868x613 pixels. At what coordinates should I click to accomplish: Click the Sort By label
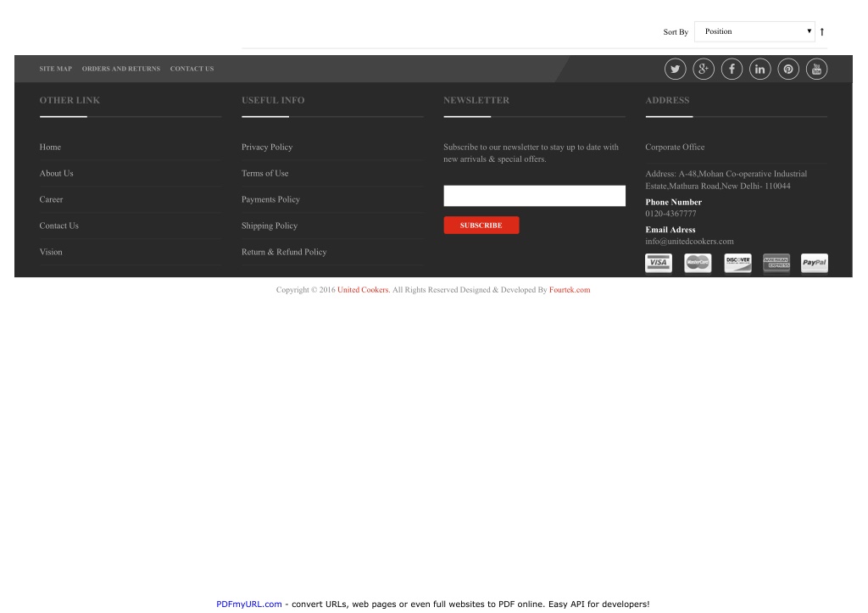pyautogui.click(x=676, y=32)
